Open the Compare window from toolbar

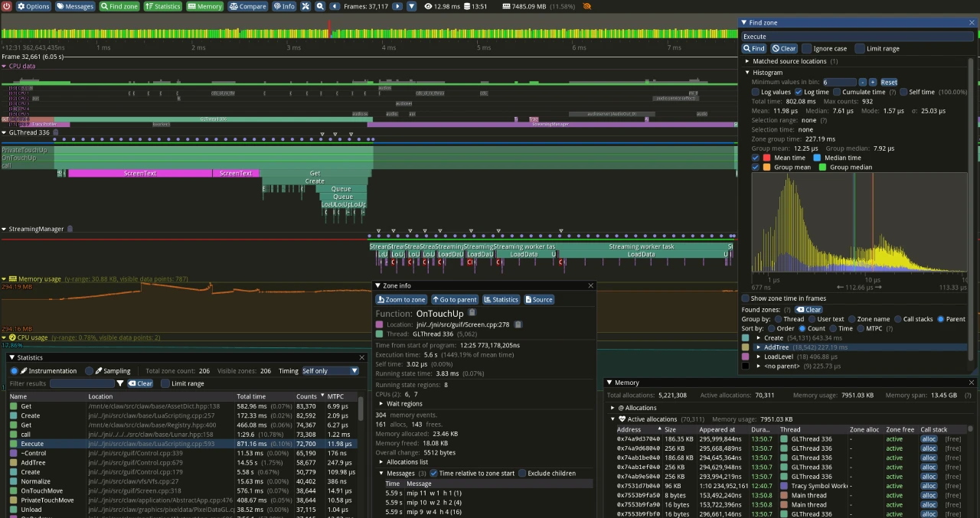pyautogui.click(x=248, y=6)
